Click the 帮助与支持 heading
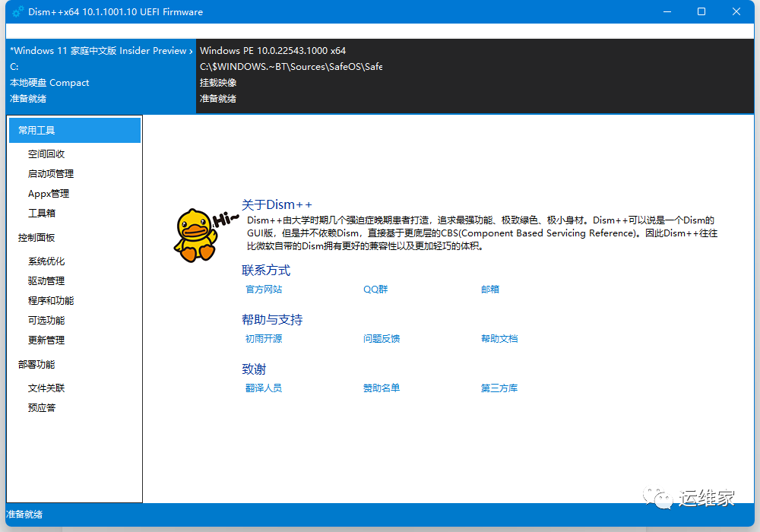This screenshot has width=760, height=532. pyautogui.click(x=272, y=320)
